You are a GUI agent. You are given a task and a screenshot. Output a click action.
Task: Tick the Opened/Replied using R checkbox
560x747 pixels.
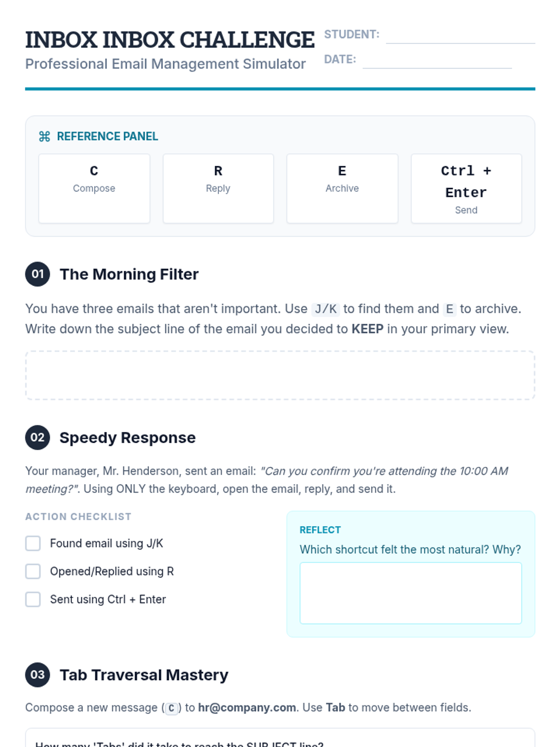(33, 571)
